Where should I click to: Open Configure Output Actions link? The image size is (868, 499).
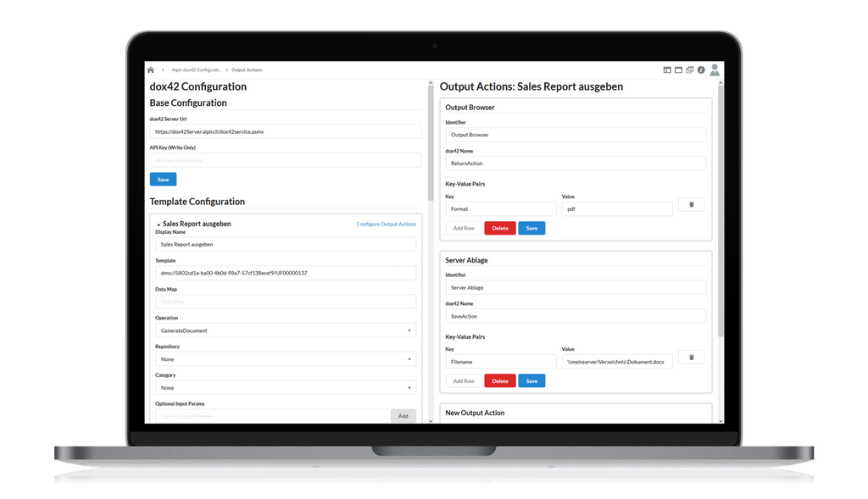(386, 224)
